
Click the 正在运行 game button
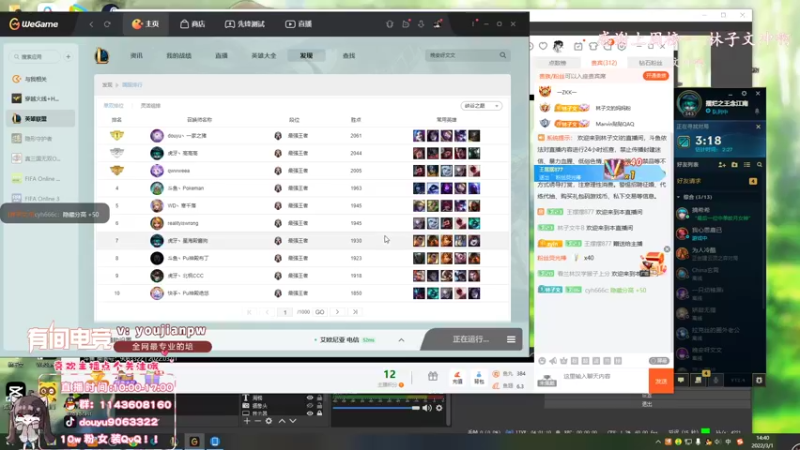(470, 339)
